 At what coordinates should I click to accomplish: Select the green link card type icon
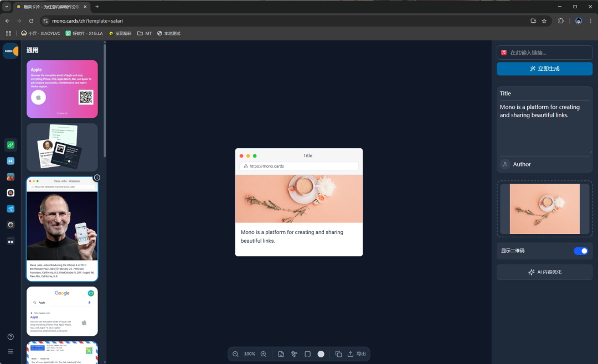[x=11, y=145]
